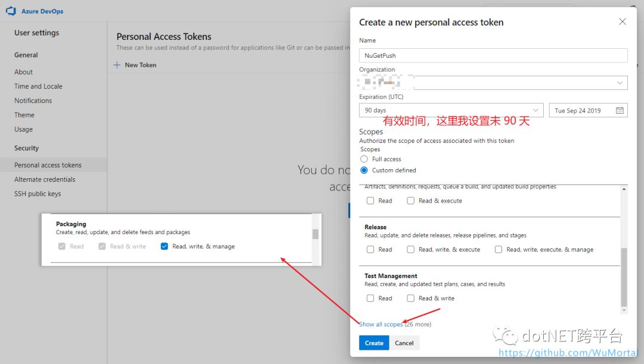Image resolution: width=644 pixels, height=364 pixels.
Task: Close the personal access token dialog
Action: 622,22
